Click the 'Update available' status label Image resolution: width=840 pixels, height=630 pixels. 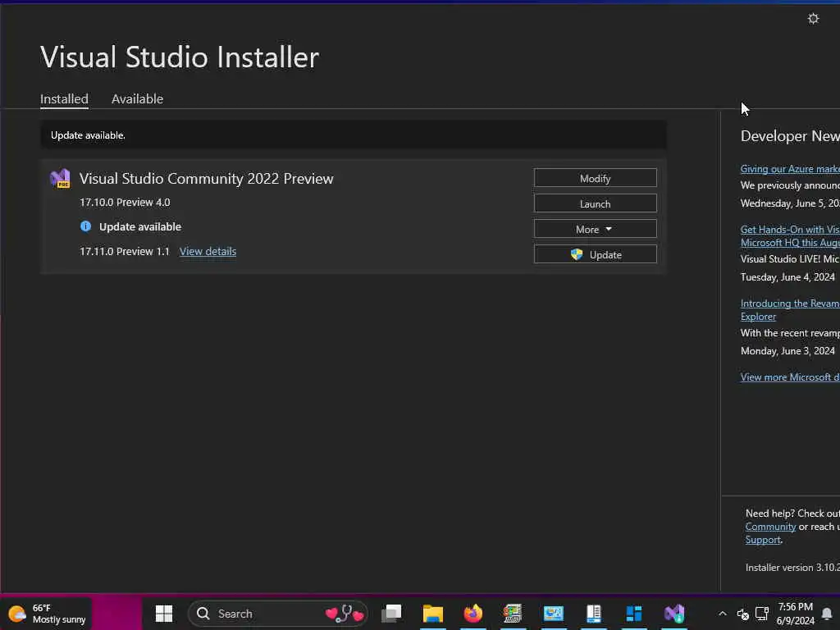point(140,226)
